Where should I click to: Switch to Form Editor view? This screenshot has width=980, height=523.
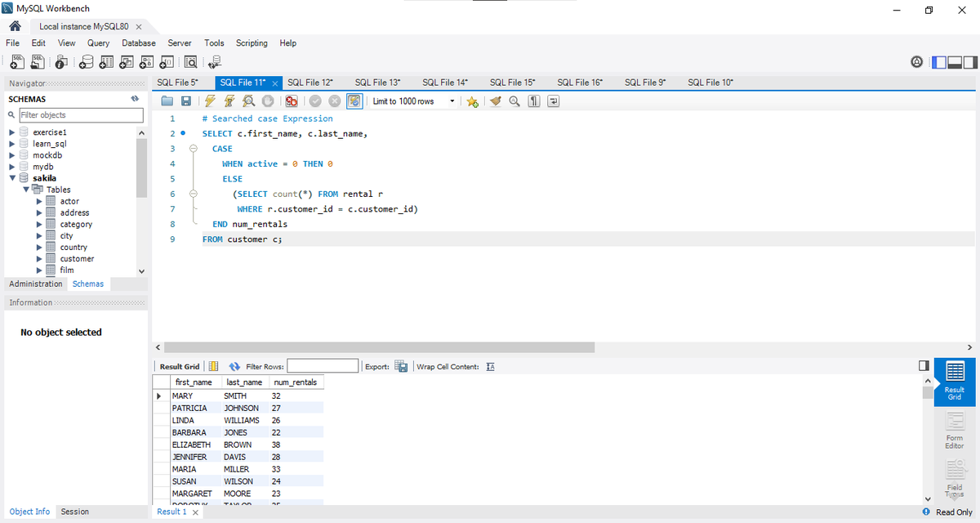point(955,430)
